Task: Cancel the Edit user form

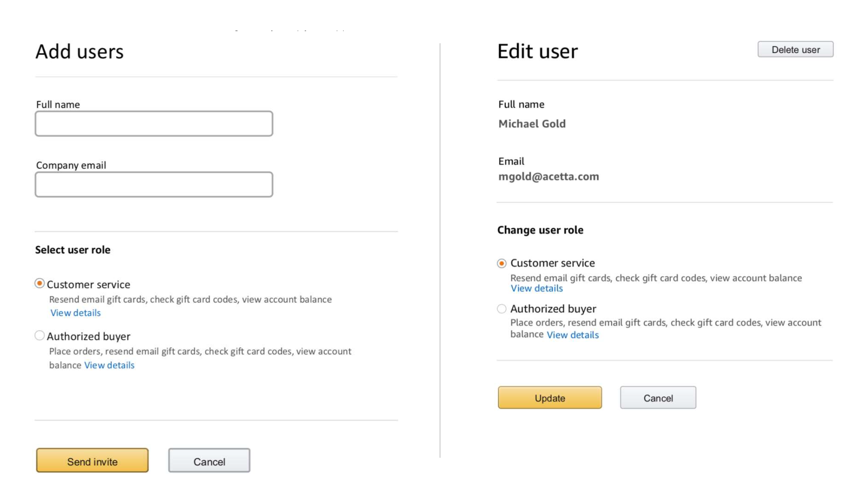Action: 658,398
